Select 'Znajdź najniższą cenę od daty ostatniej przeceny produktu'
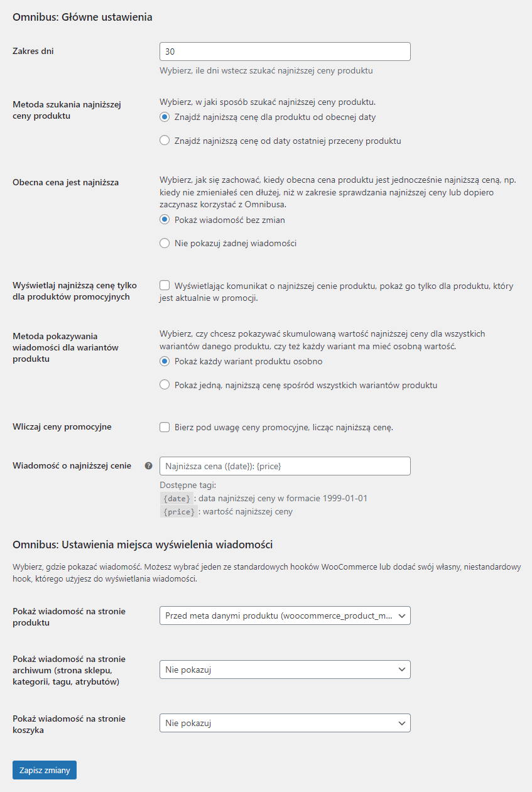Image resolution: width=532 pixels, height=792 pixels. click(165, 141)
